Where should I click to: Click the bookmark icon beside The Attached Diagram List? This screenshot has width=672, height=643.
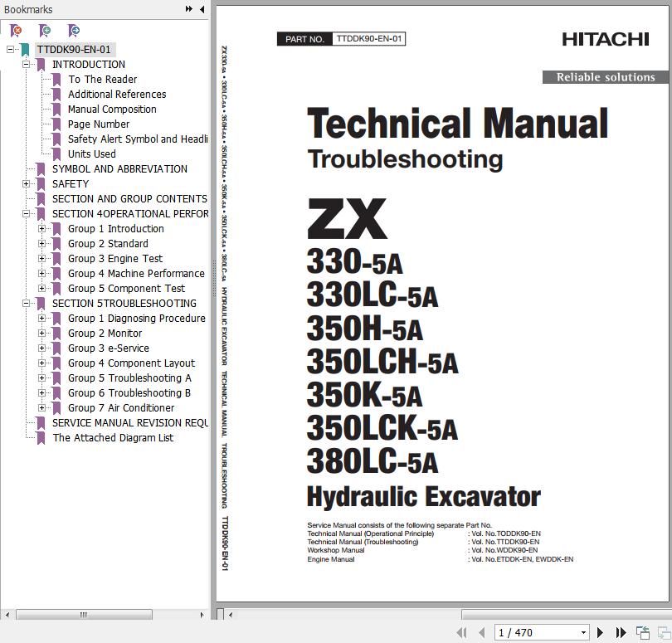41,438
